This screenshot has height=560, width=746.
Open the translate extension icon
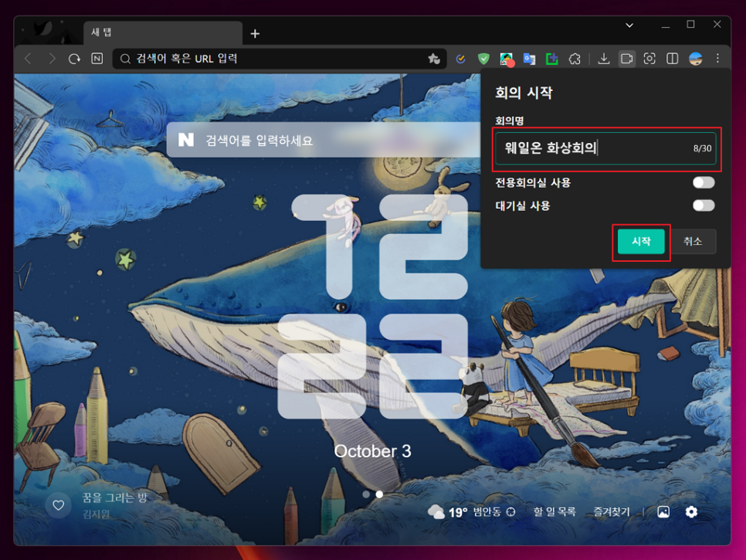[x=529, y=59]
